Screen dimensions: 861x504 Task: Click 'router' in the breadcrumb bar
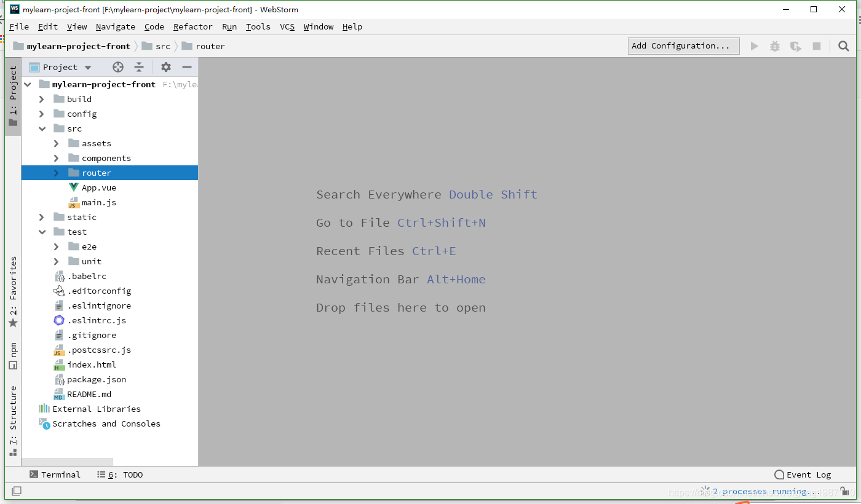(x=210, y=45)
